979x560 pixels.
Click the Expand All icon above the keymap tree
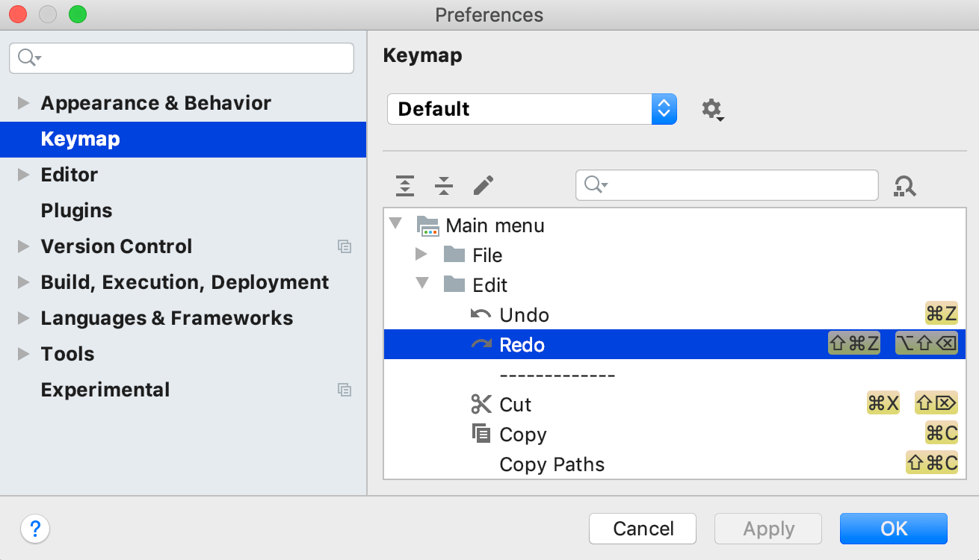(404, 185)
